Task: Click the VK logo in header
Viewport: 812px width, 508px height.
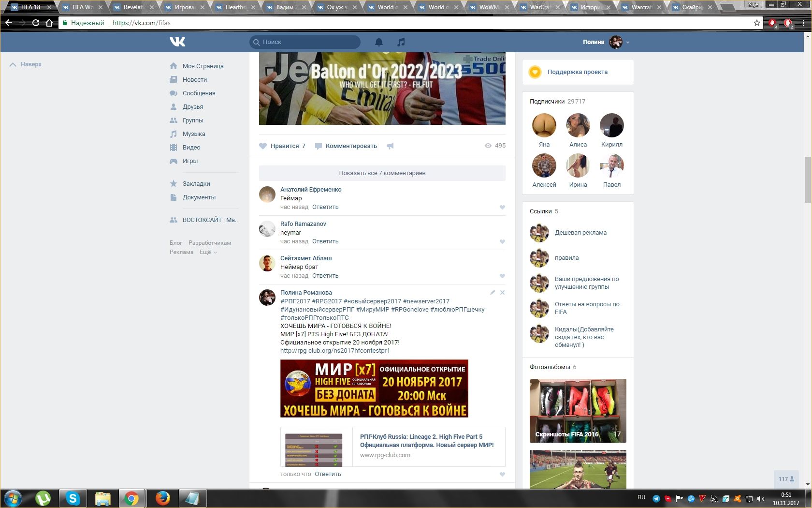Action: [x=177, y=42]
